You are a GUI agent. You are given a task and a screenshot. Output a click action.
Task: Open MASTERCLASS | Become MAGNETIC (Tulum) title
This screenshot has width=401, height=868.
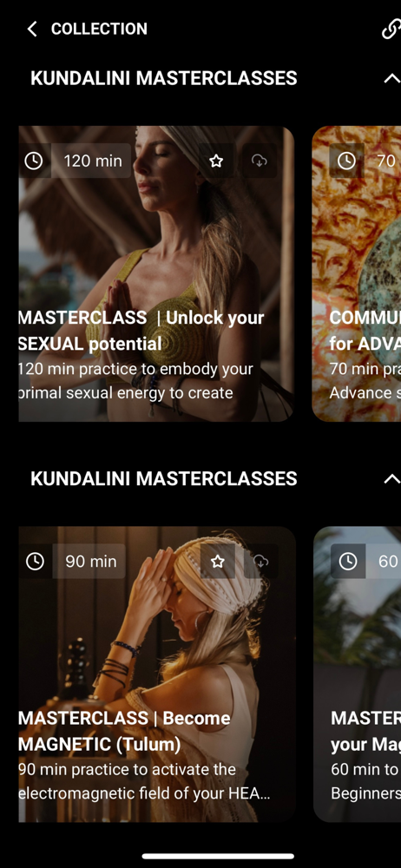pyautogui.click(x=125, y=731)
